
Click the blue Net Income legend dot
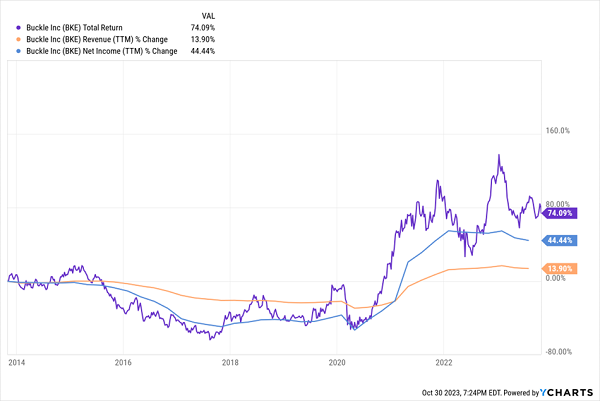point(18,51)
